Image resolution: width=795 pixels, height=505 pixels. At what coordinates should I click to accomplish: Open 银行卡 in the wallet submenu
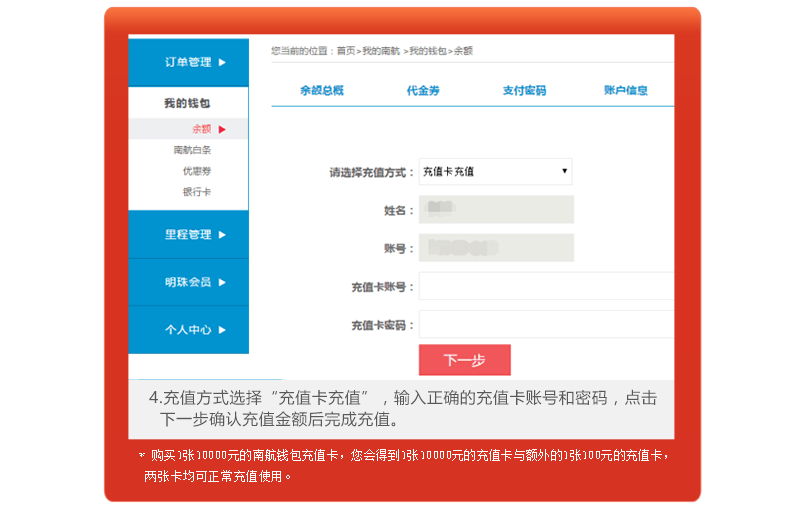point(196,192)
